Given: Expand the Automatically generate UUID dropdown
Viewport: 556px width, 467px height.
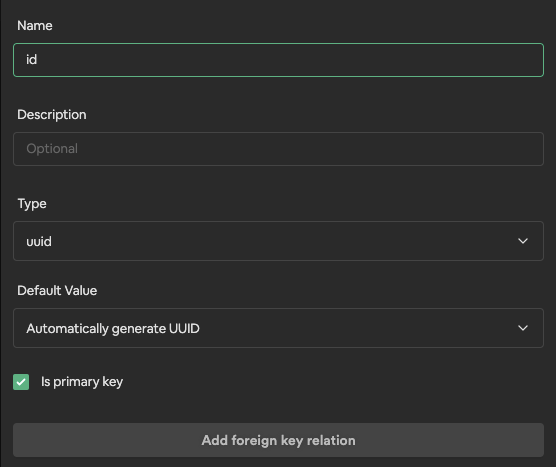Looking at the screenshot, I should coord(278,328).
